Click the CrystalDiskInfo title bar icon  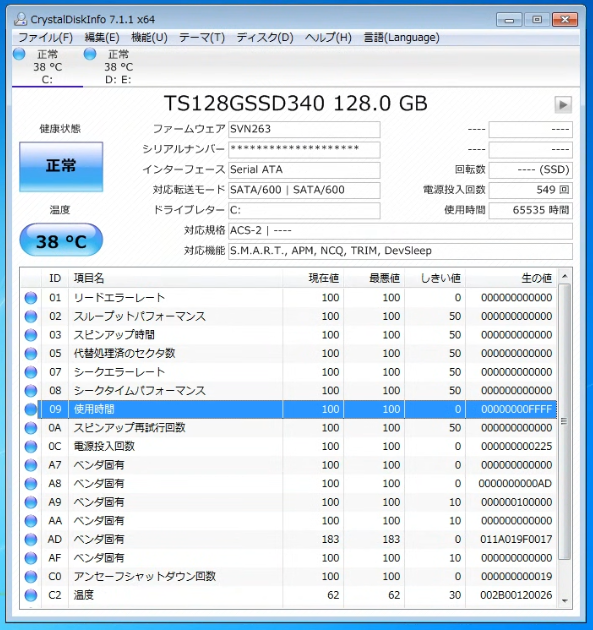[x=20, y=19]
